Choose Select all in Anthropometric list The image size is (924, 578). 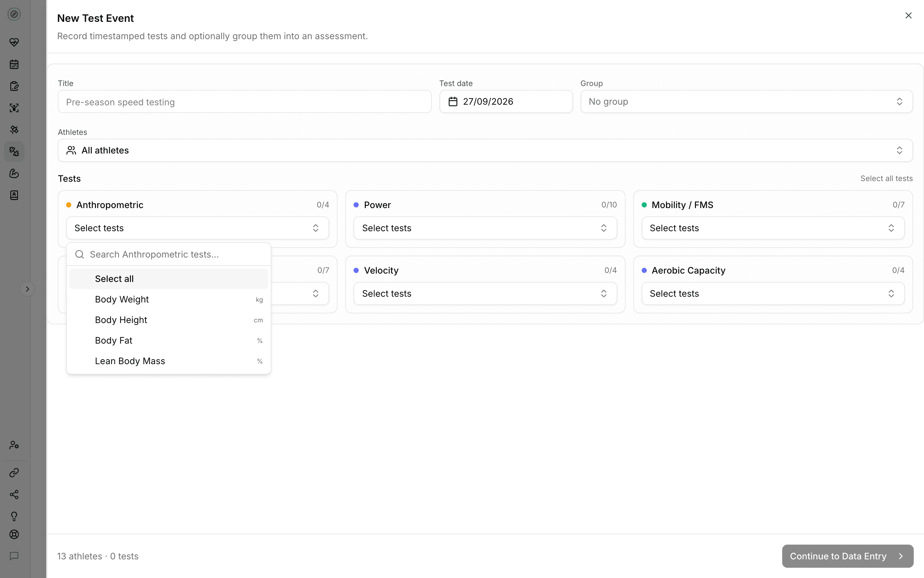click(x=168, y=279)
